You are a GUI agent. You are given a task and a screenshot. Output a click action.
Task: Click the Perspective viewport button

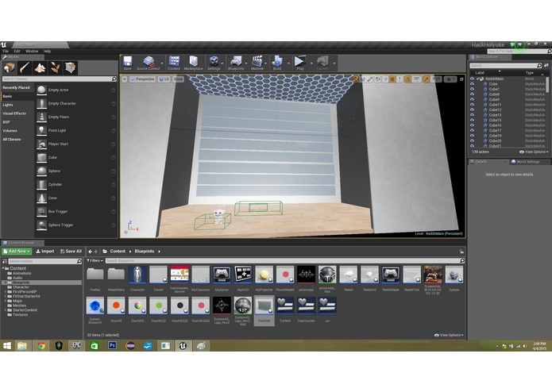click(143, 79)
